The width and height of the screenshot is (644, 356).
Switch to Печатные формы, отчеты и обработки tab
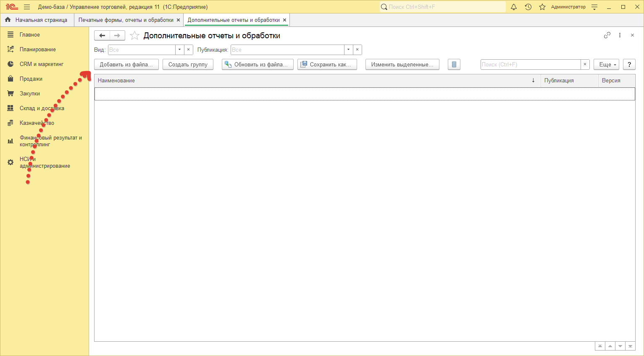pyautogui.click(x=126, y=20)
